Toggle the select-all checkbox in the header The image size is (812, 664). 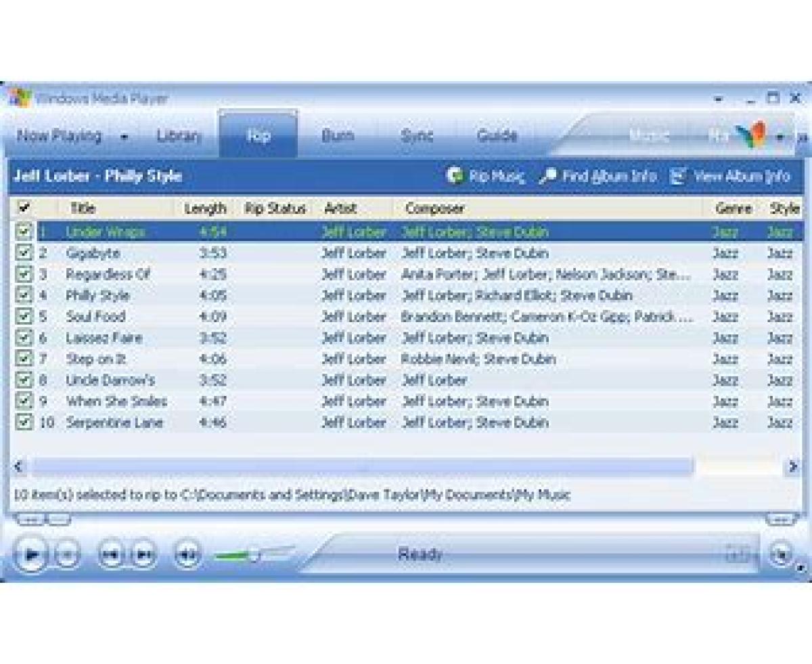24,208
